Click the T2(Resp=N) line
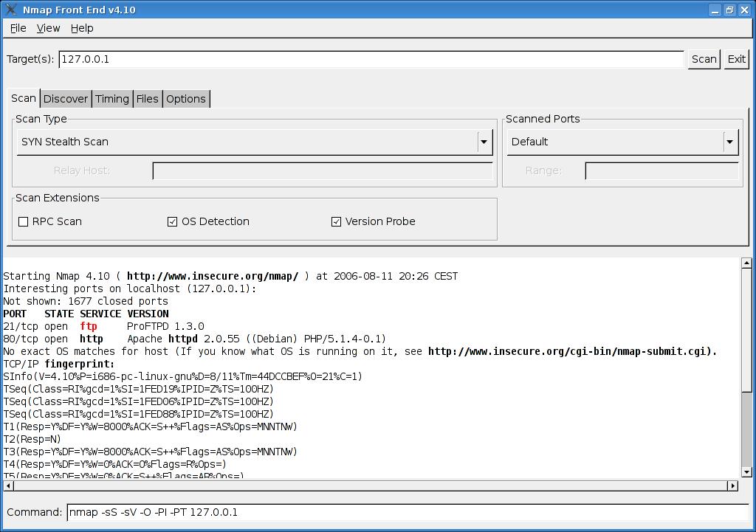The height and width of the screenshot is (532, 756). pyautogui.click(x=32, y=439)
